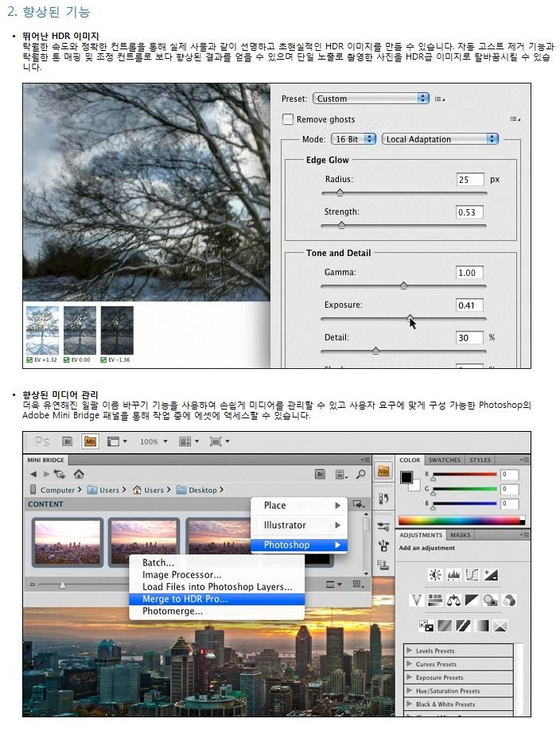560x734 pixels.
Task: Click the Detail slider handle
Action: tap(375, 351)
